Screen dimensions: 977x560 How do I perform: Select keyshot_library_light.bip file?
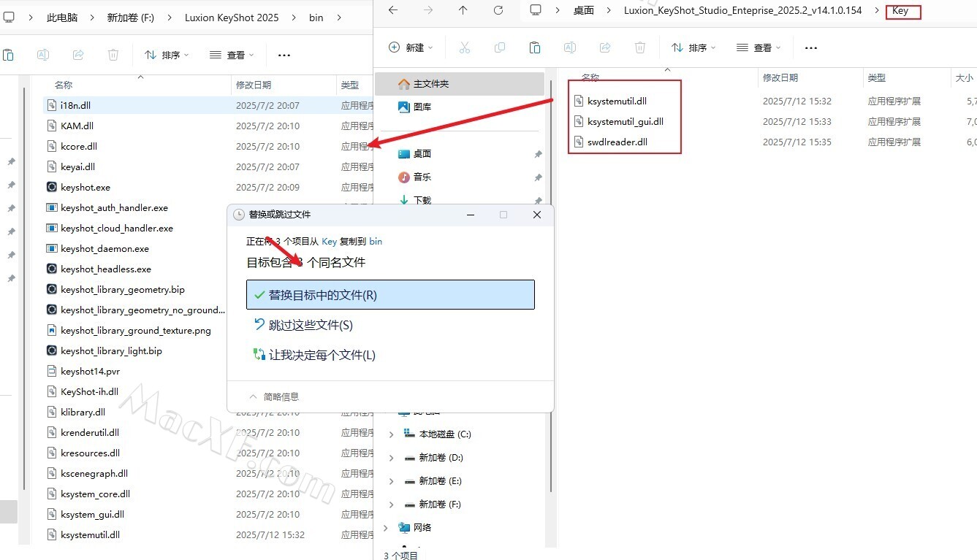click(111, 350)
